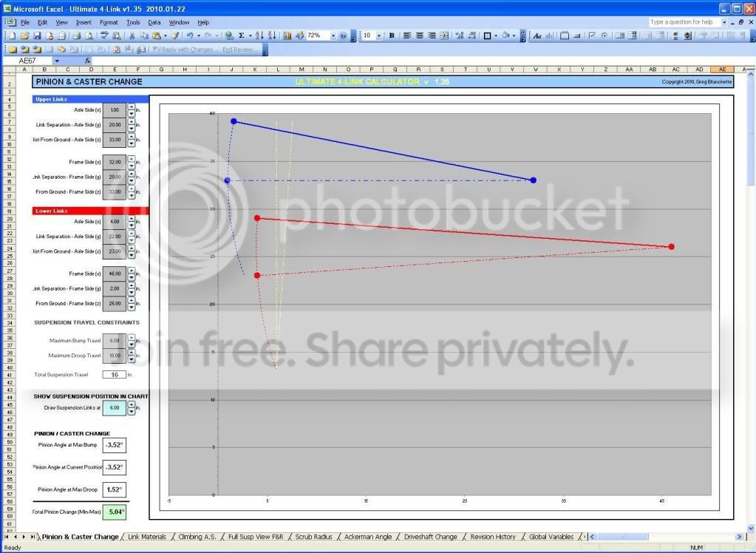Click Reply with Changes button
This screenshot has width=756, height=553.
point(184,50)
